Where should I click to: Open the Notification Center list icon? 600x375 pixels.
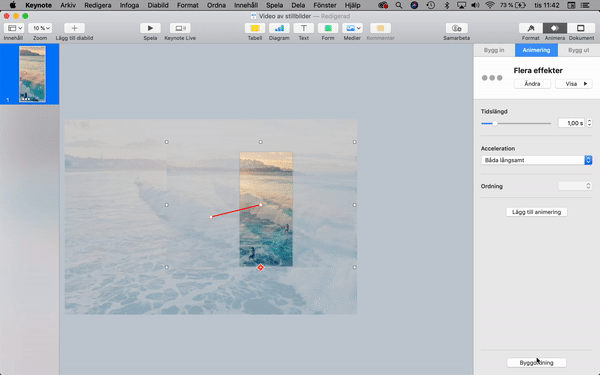(x=584, y=5)
